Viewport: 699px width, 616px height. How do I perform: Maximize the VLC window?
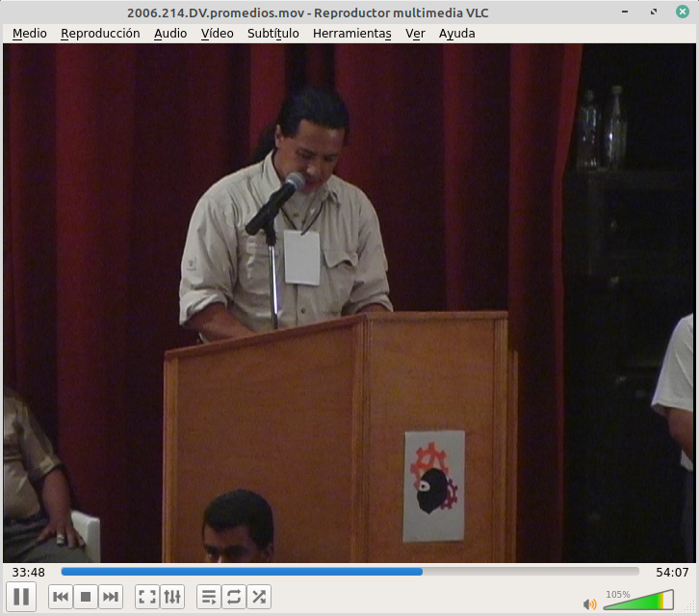tap(654, 12)
